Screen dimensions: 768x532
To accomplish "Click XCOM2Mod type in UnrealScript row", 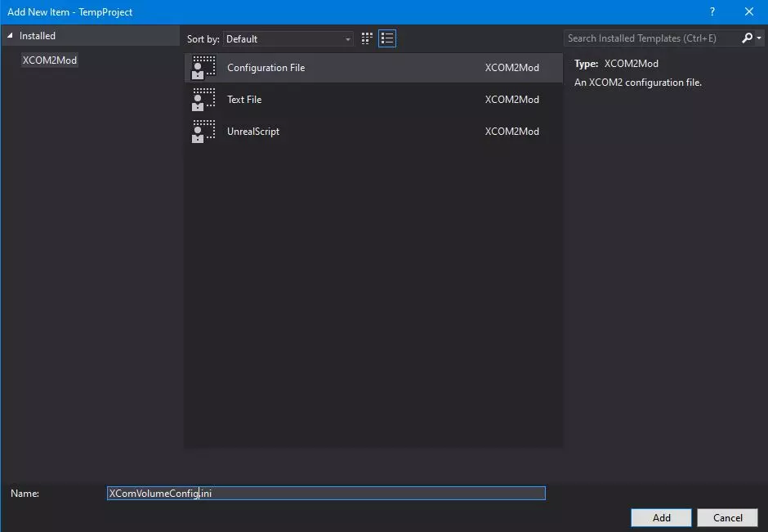I will [x=511, y=132].
